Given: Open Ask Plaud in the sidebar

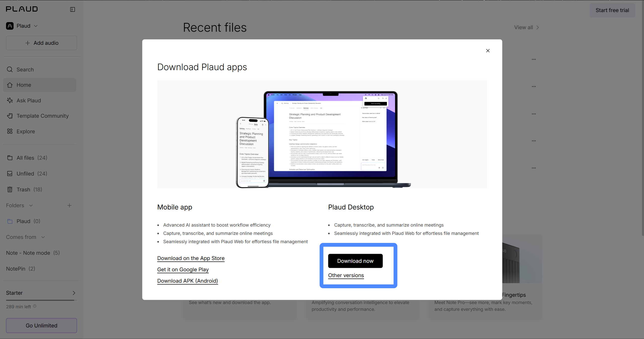Looking at the screenshot, I should (39, 101).
